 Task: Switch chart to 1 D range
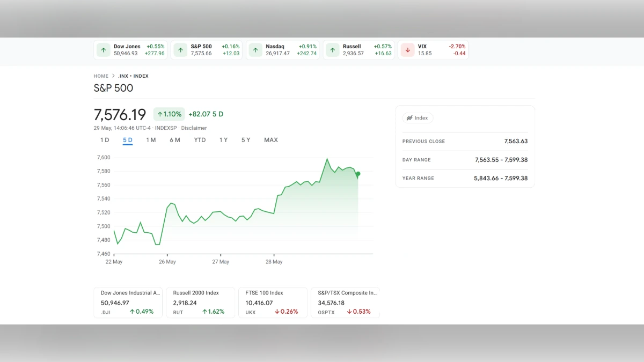pyautogui.click(x=105, y=140)
